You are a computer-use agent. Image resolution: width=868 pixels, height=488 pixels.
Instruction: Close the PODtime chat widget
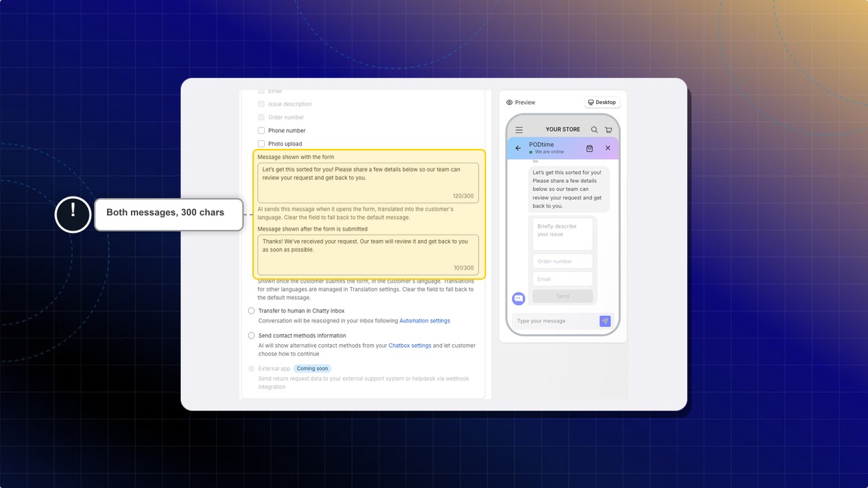[608, 148]
